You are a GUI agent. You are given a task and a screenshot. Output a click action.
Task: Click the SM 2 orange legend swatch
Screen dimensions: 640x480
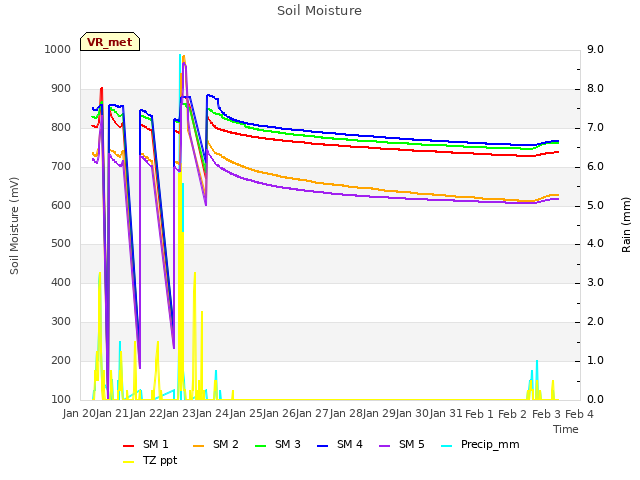198,446
